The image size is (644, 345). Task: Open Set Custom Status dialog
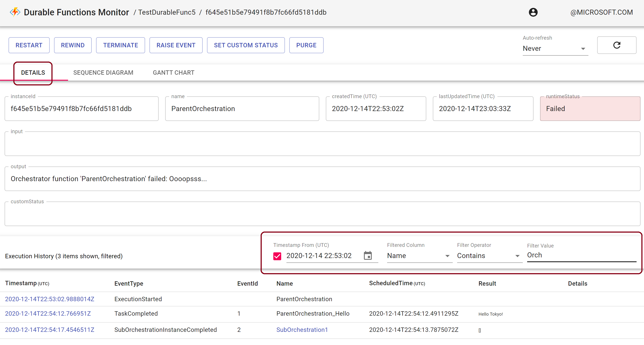[246, 45]
